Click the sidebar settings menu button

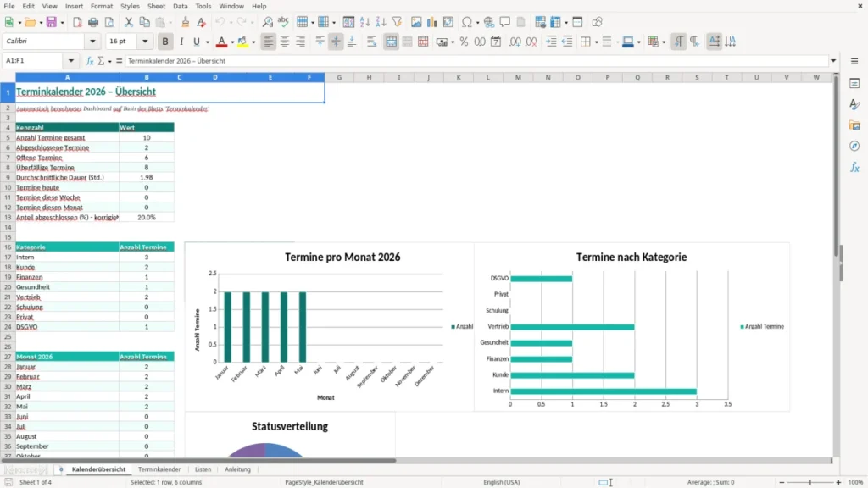click(854, 61)
